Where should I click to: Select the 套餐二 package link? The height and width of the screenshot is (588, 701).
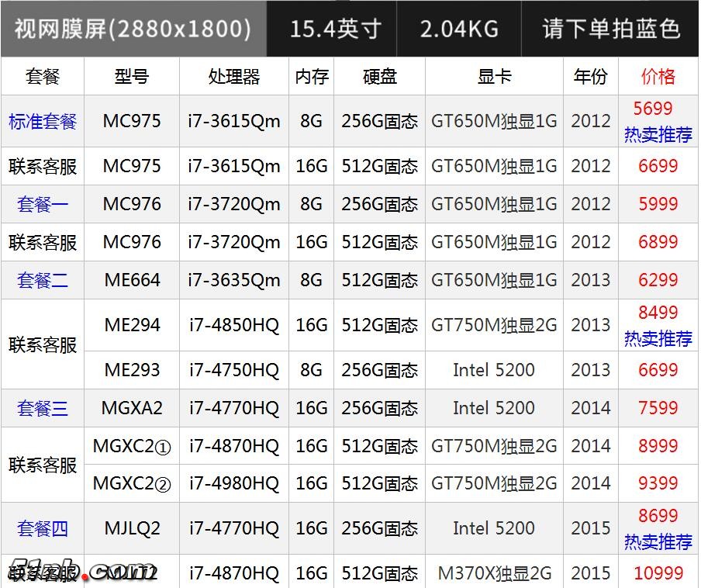click(x=42, y=280)
